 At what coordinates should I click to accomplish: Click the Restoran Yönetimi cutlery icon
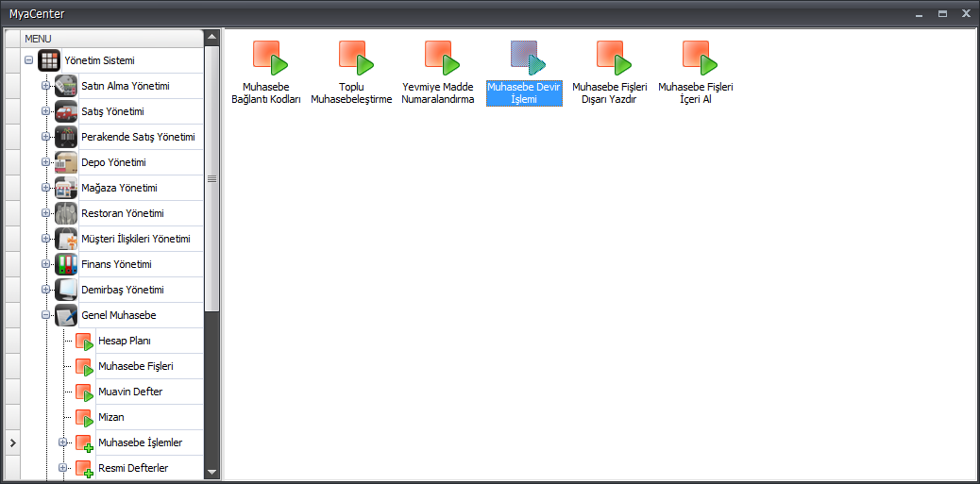[66, 213]
